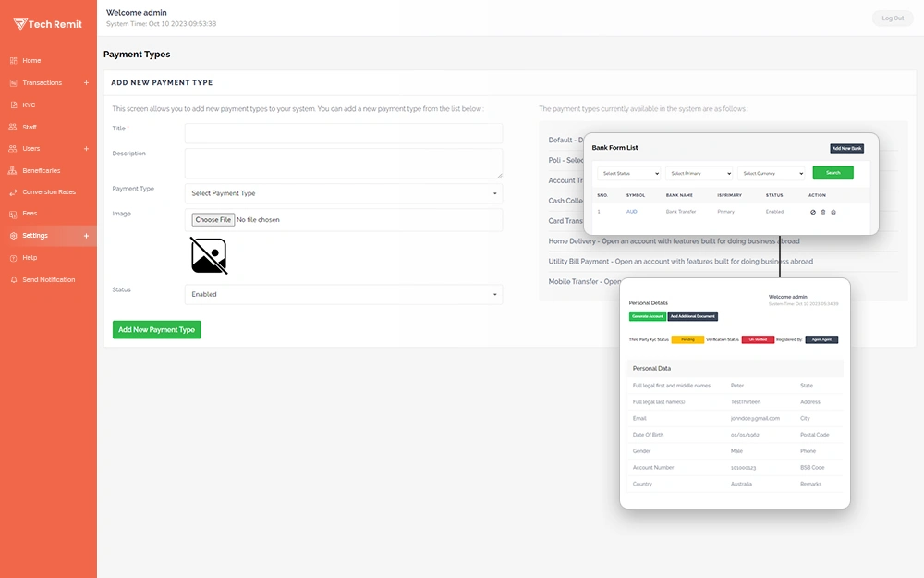
Task: Open the Fees sidebar icon
Action: pyautogui.click(x=13, y=214)
